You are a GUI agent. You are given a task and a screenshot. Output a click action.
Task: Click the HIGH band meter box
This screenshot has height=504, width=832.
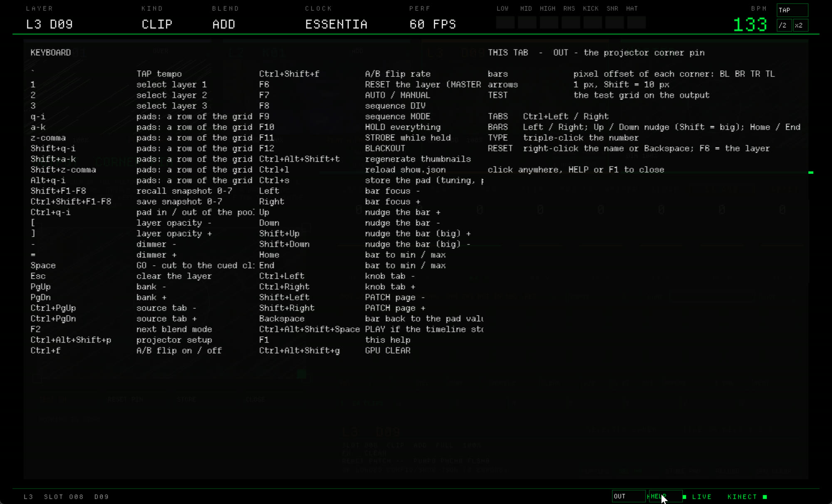(x=549, y=22)
